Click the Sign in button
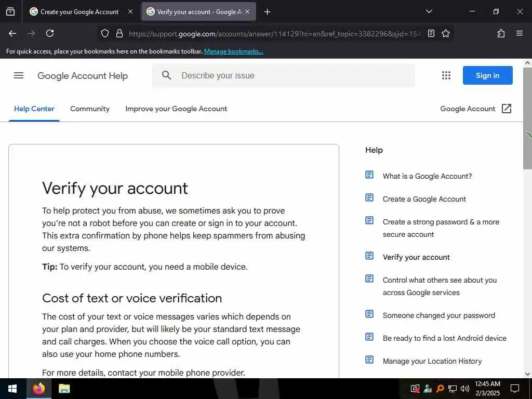The width and height of the screenshot is (532, 399). pos(487,75)
